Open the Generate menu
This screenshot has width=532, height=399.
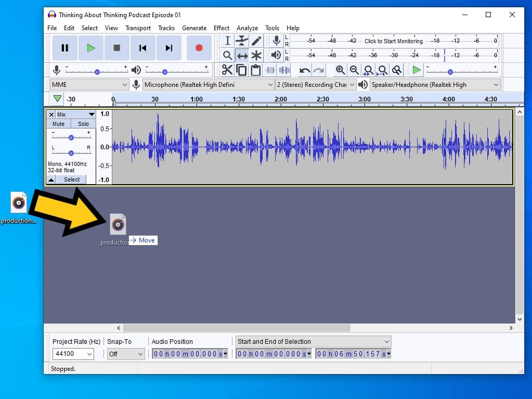(194, 28)
